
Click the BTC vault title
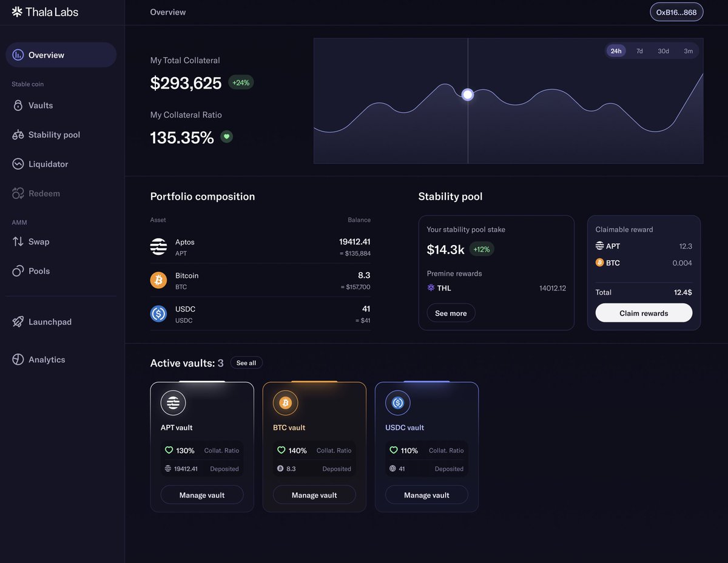pos(289,428)
